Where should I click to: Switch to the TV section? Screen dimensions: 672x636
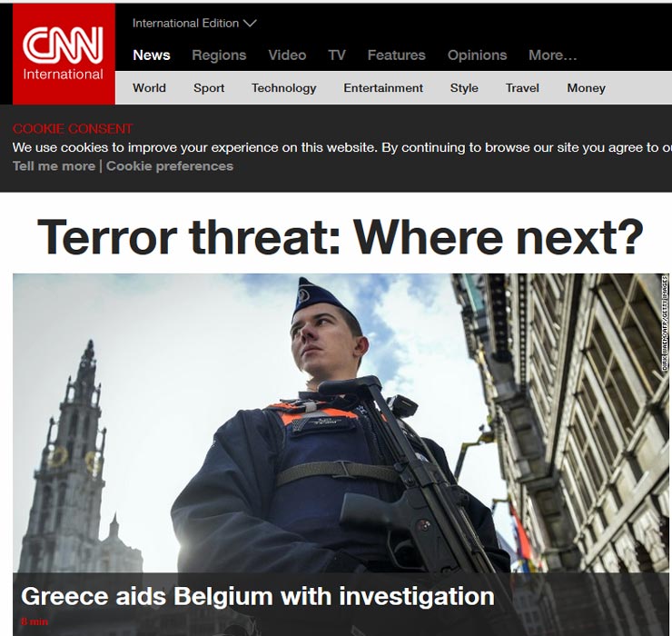337,55
